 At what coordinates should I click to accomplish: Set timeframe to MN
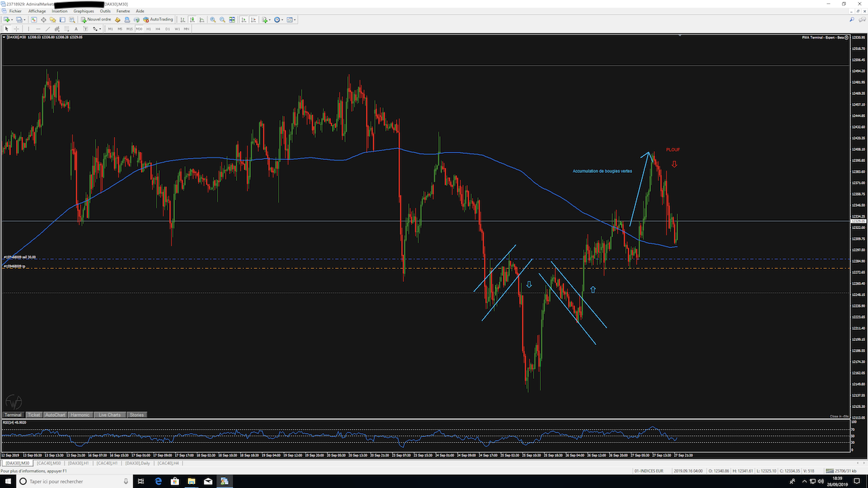pos(186,29)
